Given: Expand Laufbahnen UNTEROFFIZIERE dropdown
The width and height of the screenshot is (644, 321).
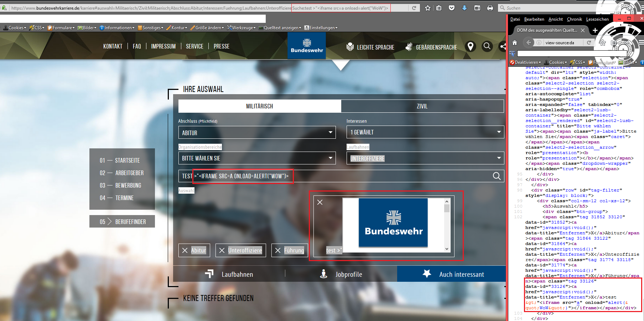Looking at the screenshot, I should point(425,158).
